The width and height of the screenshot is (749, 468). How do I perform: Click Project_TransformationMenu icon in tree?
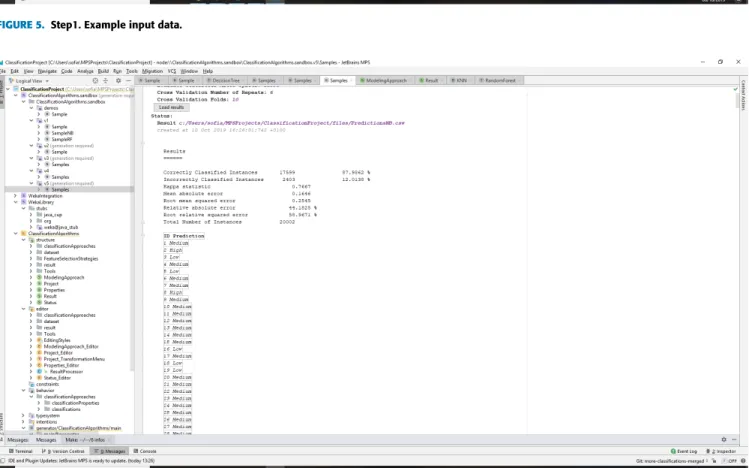[x=39, y=359]
